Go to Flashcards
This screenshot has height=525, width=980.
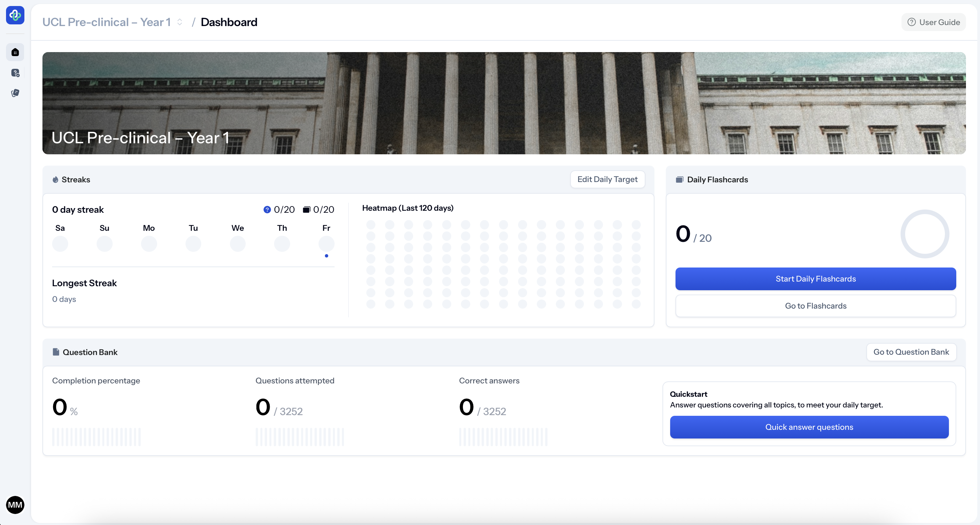[815, 306]
